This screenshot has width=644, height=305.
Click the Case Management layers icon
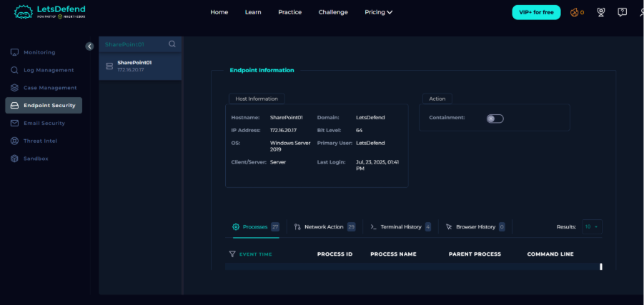click(14, 88)
